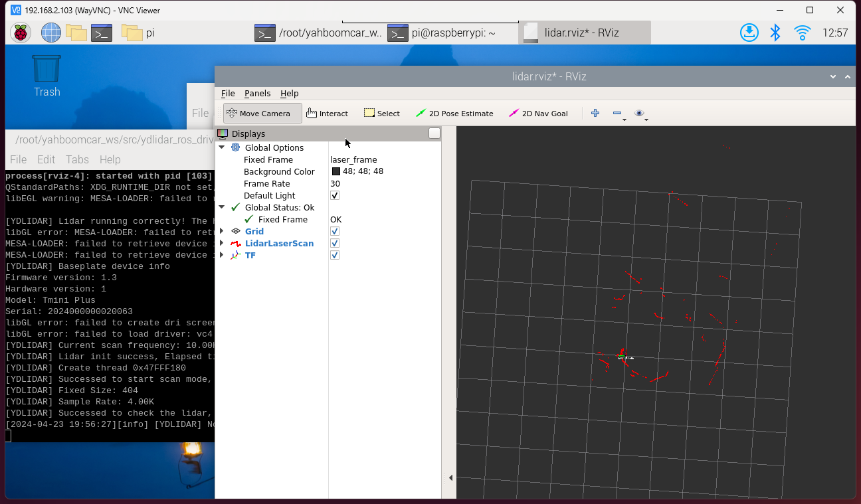This screenshot has height=504, width=861.
Task: Activate the Interact tool
Action: point(327,114)
